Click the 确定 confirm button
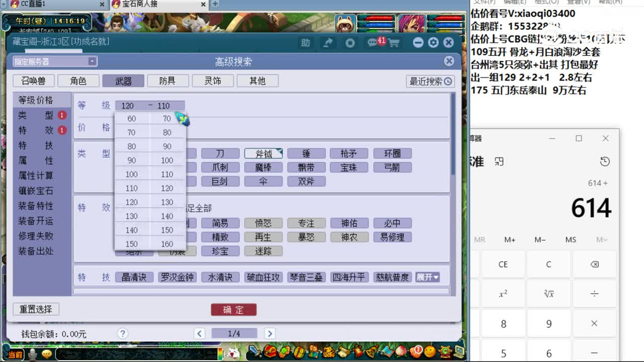The width and height of the screenshot is (644, 362). [x=233, y=310]
